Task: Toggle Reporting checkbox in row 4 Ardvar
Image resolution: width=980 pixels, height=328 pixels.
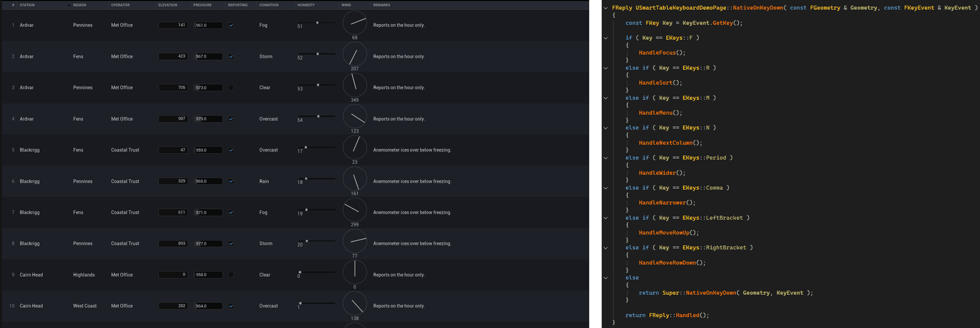Action: click(x=231, y=119)
